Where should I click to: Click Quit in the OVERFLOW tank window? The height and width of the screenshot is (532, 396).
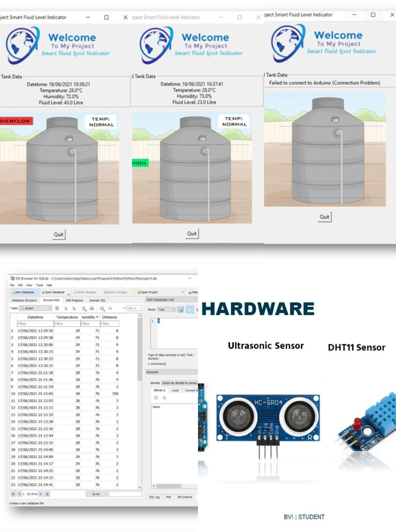tap(59, 234)
